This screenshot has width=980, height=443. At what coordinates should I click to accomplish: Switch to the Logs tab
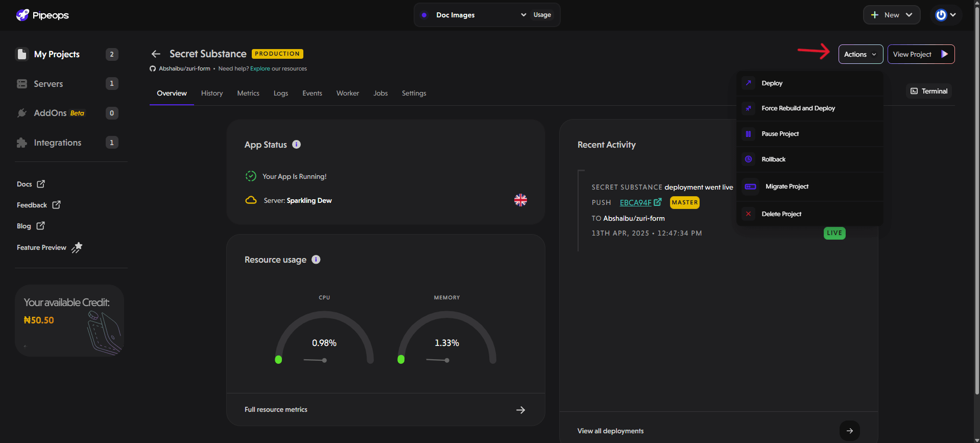pos(281,93)
